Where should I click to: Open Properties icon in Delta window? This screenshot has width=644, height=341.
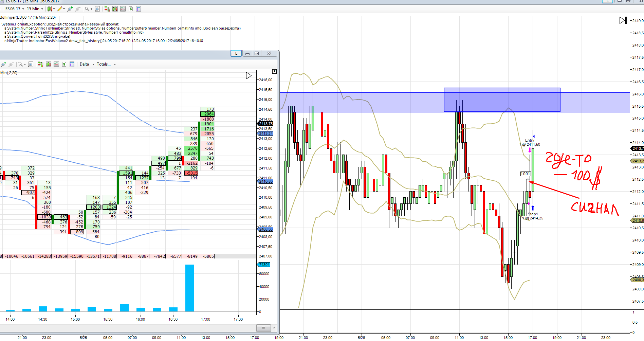pos(72,64)
